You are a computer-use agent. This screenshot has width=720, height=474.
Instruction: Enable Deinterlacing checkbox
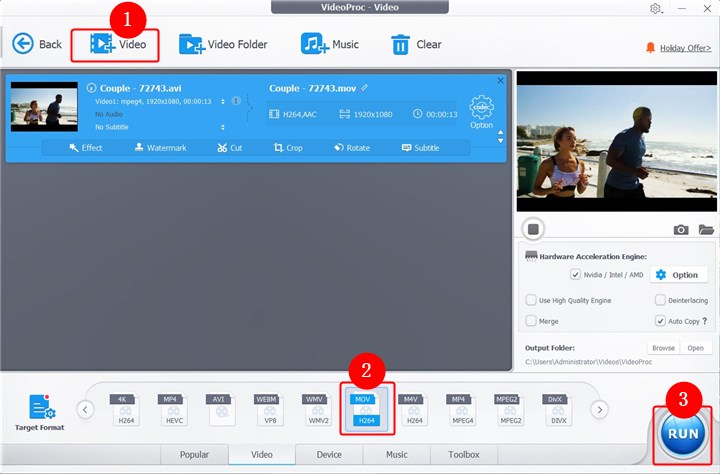(x=660, y=300)
